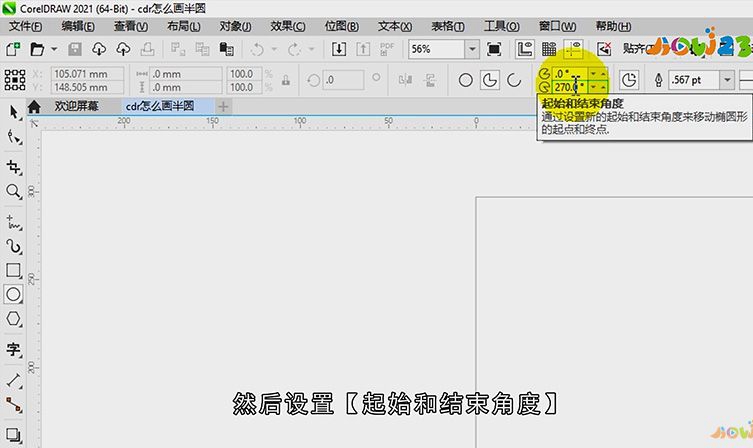Open the 帮助(H) menu
This screenshot has width=753, height=448.
point(613,26)
